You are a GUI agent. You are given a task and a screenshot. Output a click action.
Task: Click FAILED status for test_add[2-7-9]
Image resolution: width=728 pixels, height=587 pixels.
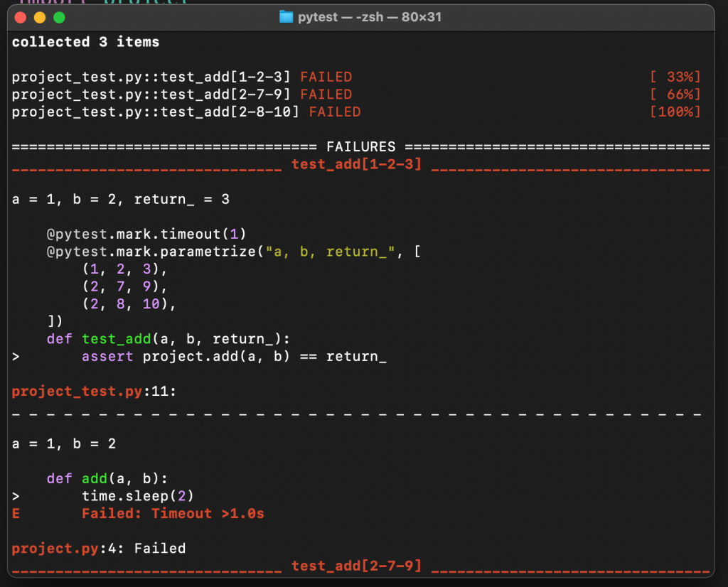pos(326,95)
